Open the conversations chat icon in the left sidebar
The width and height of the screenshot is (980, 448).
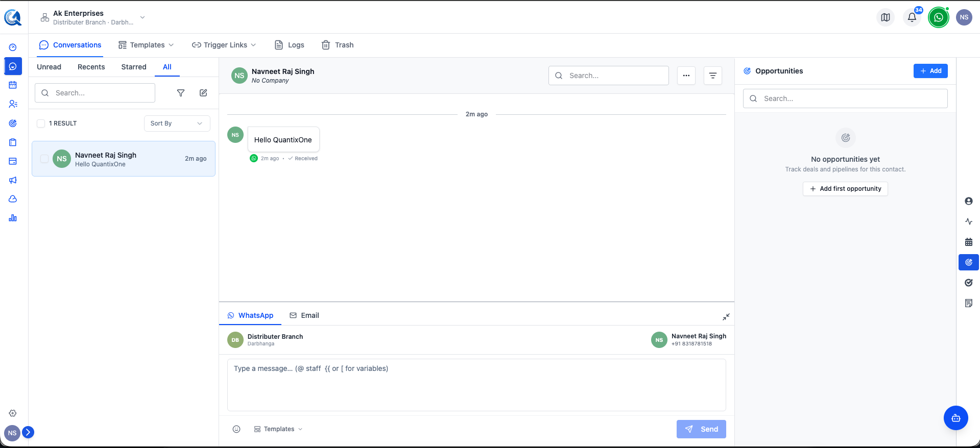coord(13,66)
